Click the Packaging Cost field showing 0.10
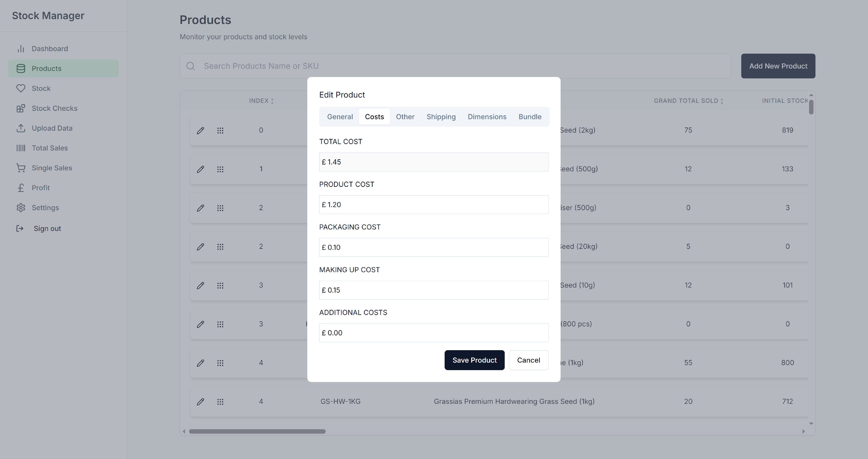Viewport: 868px width, 459px height. tap(434, 247)
